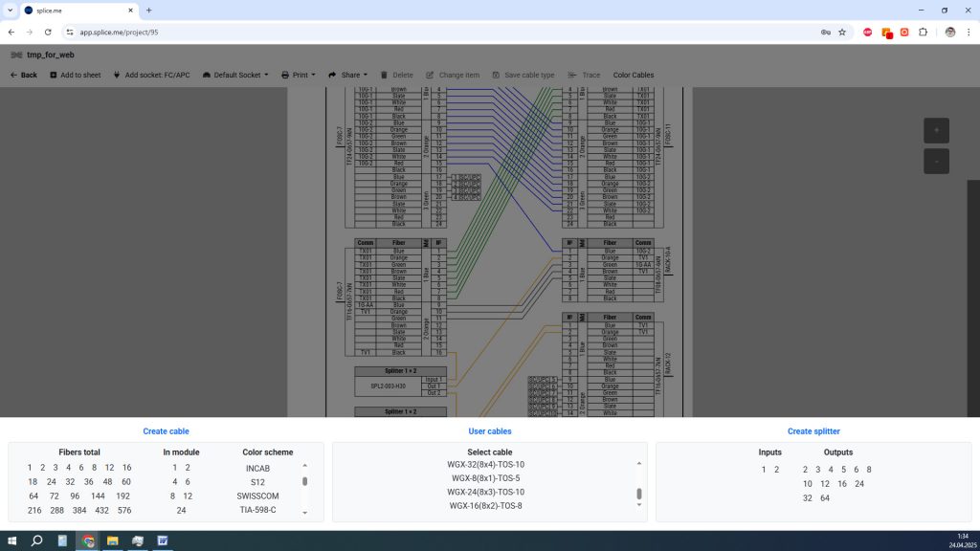Select 96 fibers total
Screen dimensions: 980x551
[75, 496]
